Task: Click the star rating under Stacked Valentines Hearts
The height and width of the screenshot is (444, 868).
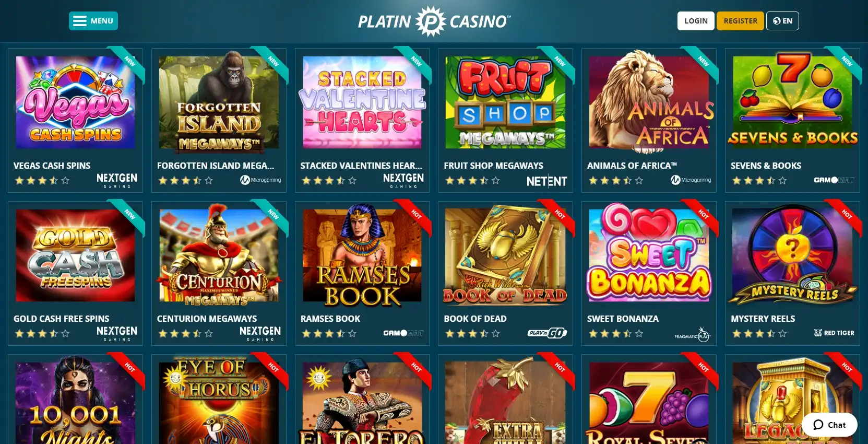Action: click(329, 181)
